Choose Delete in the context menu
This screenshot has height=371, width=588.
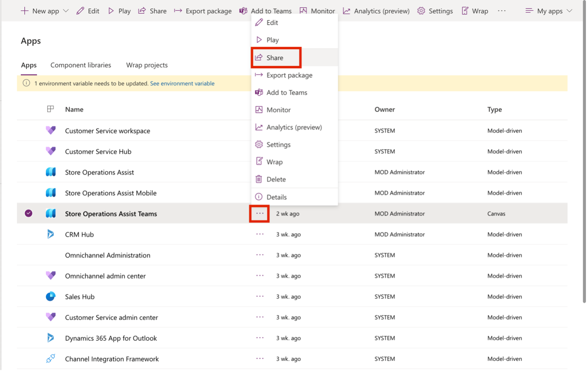(294, 179)
